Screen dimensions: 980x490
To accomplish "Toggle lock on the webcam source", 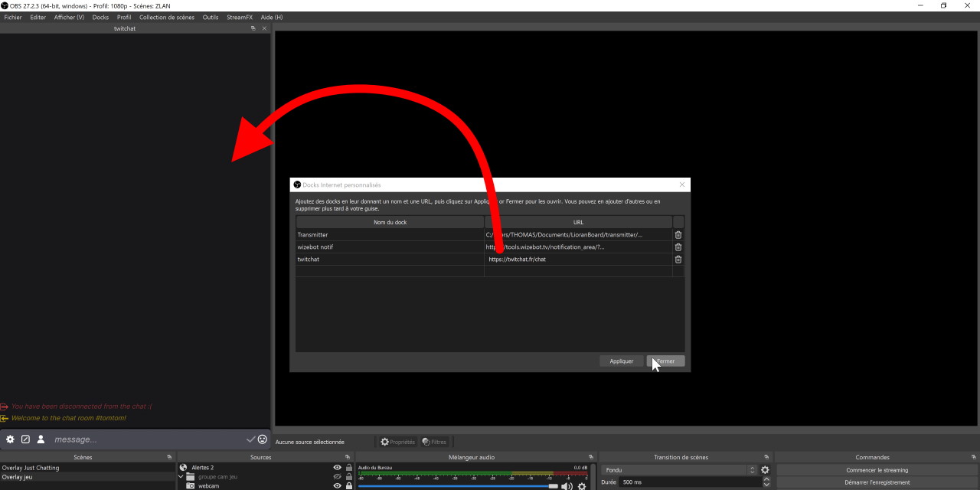I will click(349, 485).
